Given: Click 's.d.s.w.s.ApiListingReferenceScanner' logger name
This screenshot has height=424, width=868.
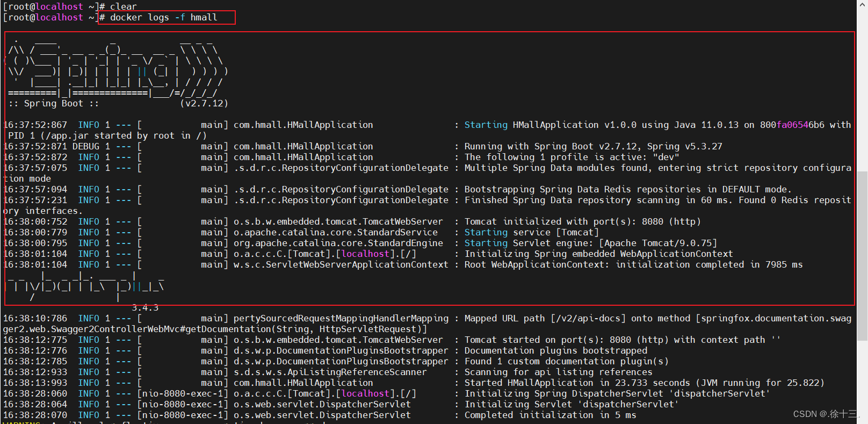Looking at the screenshot, I should (330, 372).
